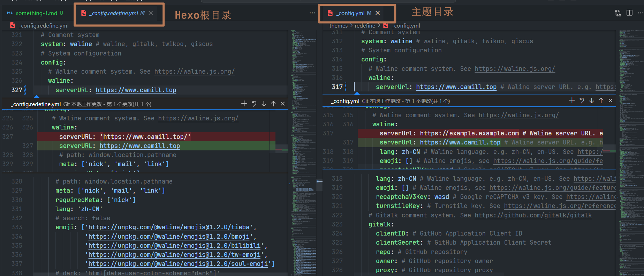The height and width of the screenshot is (276, 644).
Task: Click the left editor minimap
Action: click(x=303, y=140)
